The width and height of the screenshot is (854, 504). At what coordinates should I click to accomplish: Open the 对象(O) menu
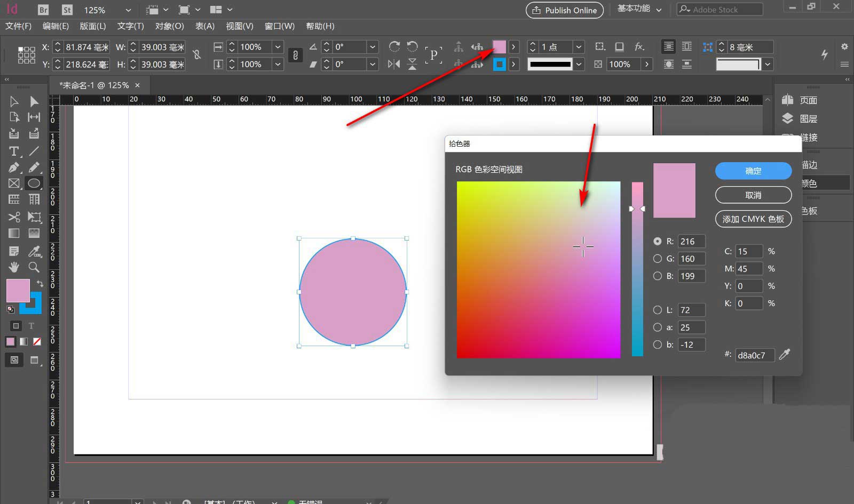[x=169, y=26]
